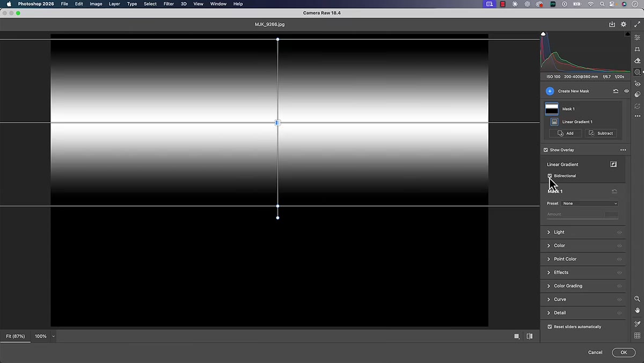Toggle Point Color panel visibility eye
644x363 pixels.
(619, 259)
